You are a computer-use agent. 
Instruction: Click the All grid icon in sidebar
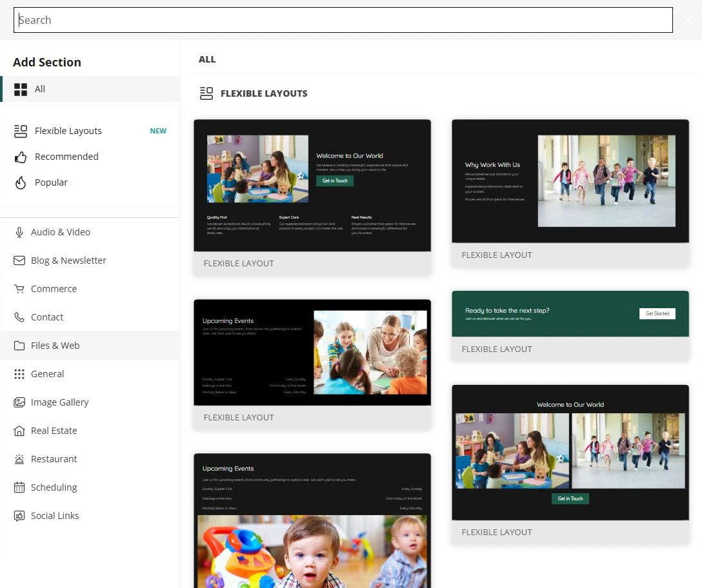pos(21,90)
